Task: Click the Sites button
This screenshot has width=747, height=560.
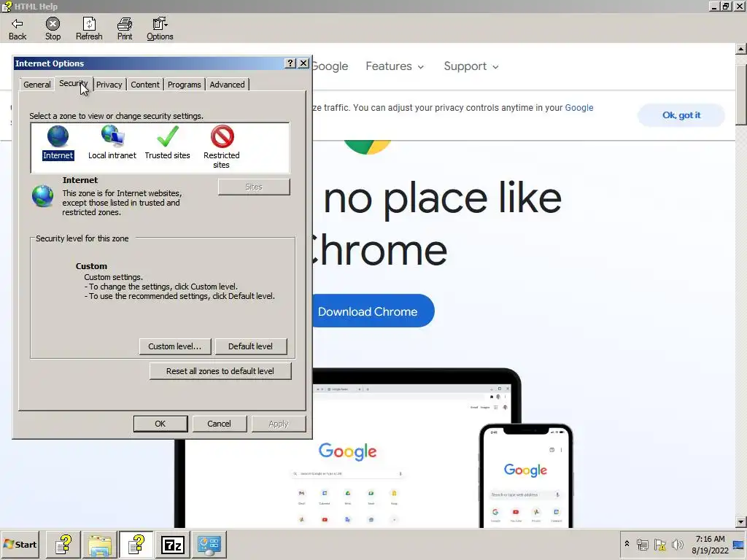Action: [x=254, y=187]
